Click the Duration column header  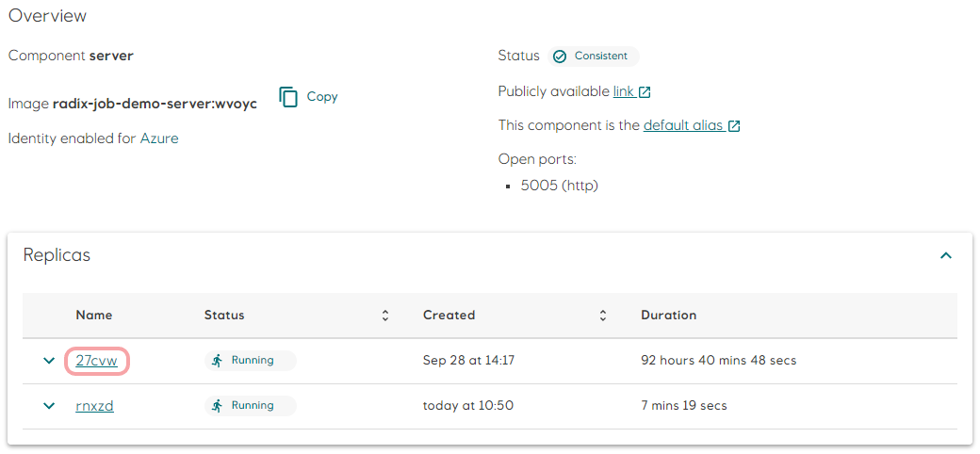668,316
